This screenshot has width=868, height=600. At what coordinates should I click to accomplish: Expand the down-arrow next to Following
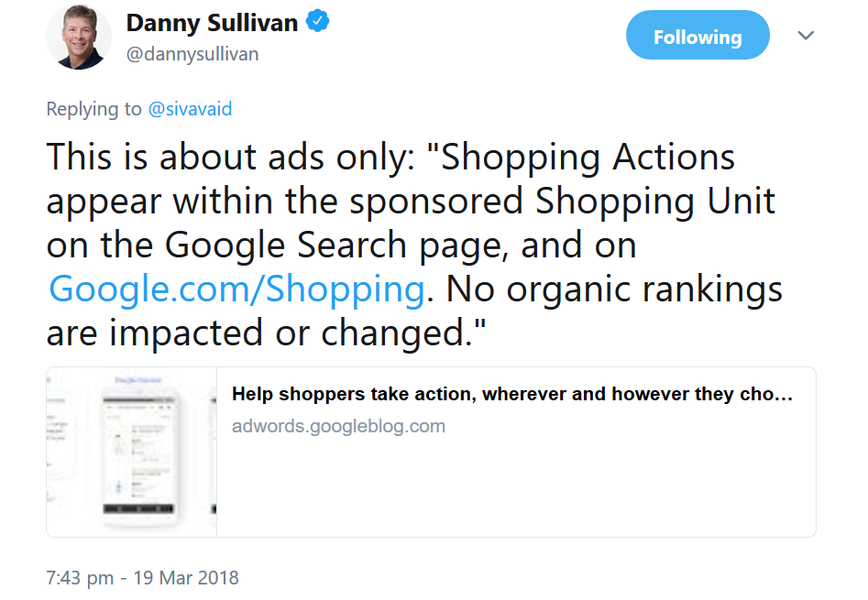(x=805, y=35)
